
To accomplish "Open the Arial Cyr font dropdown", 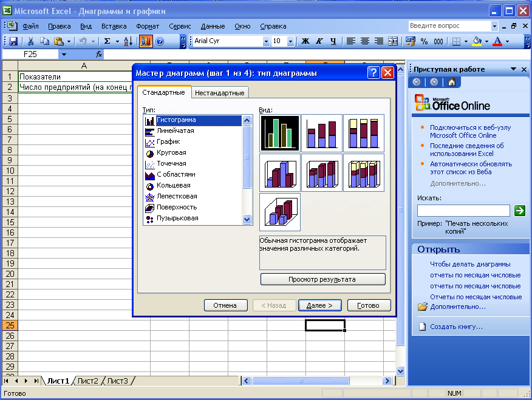I will (x=265, y=41).
